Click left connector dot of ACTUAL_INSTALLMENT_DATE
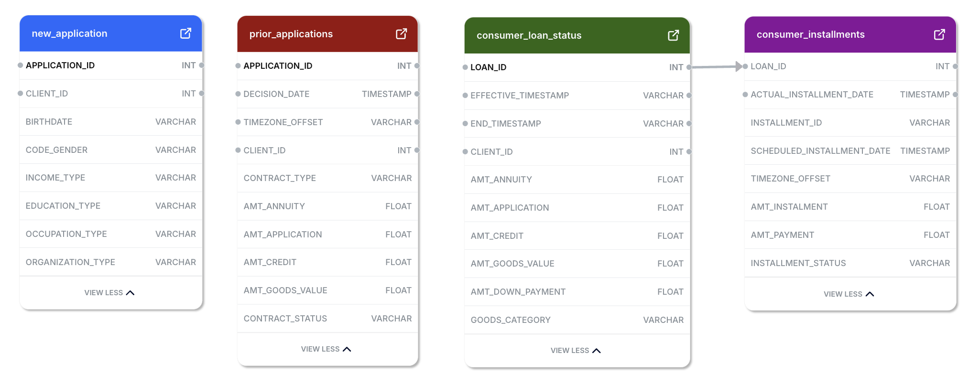Viewport: 980px width, 385px height. (x=745, y=95)
